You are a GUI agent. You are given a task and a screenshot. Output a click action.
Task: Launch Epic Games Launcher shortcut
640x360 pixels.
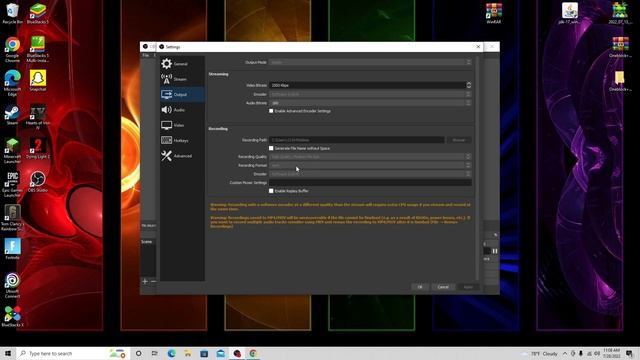(13, 184)
